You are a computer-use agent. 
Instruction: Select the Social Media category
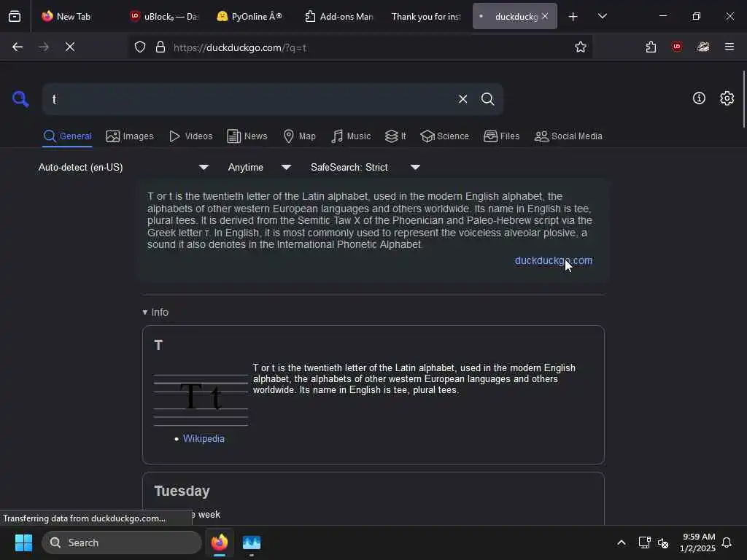568,136
